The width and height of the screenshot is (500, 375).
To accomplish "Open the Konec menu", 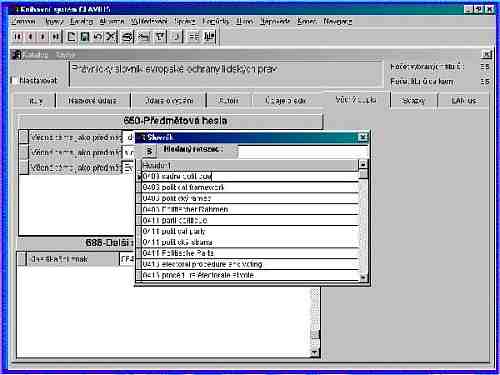I will [307, 21].
